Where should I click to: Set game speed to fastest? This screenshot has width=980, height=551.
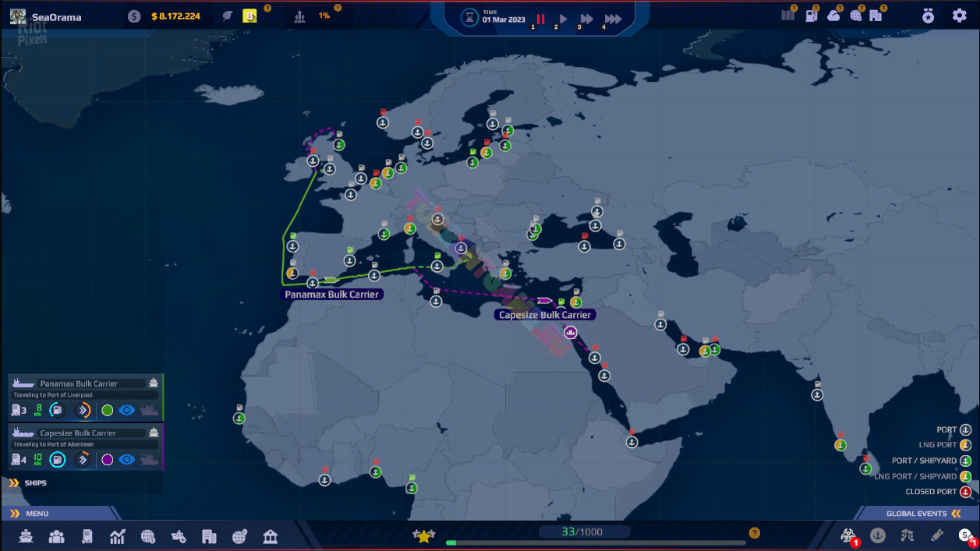[614, 19]
